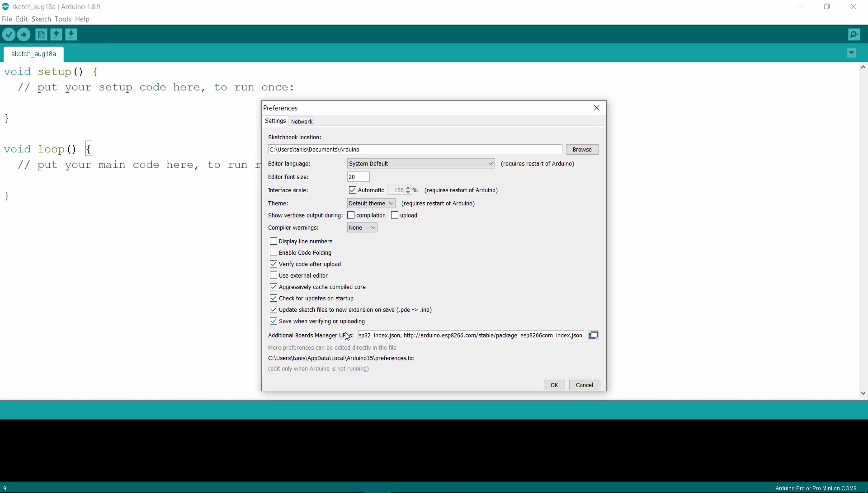Click the Serial Monitor icon
Screen dimensions: 868x493
click(x=854, y=34)
